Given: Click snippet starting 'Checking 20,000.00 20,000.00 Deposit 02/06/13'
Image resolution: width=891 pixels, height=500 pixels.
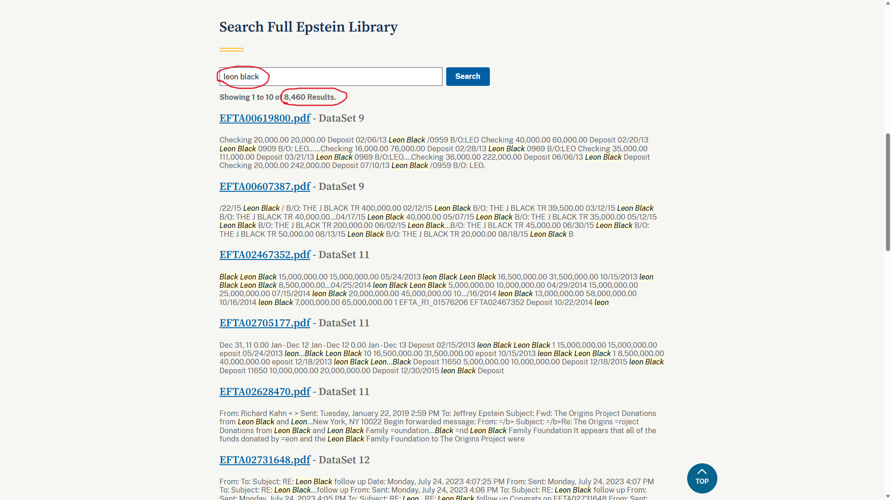Looking at the screenshot, I should 435,153.
